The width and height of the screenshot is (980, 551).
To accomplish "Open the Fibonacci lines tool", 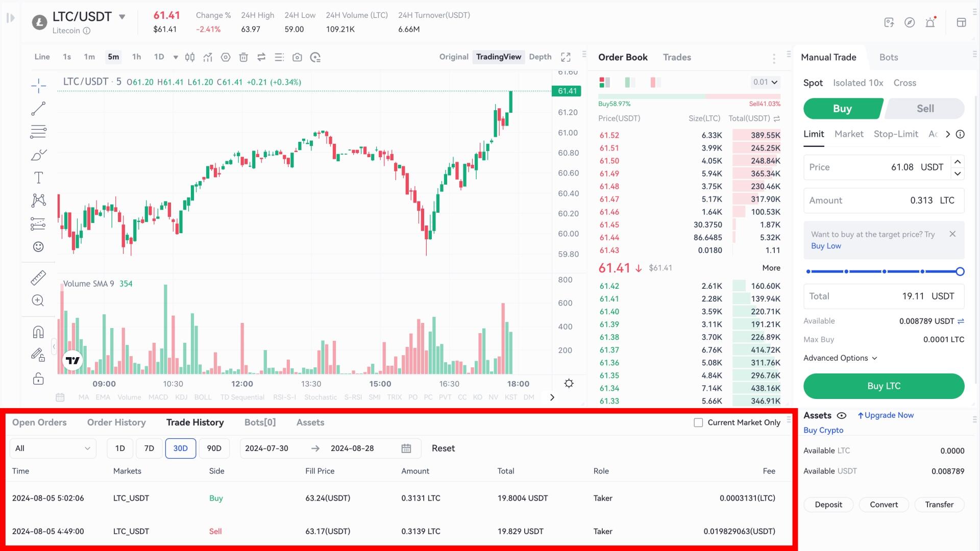I will (38, 132).
